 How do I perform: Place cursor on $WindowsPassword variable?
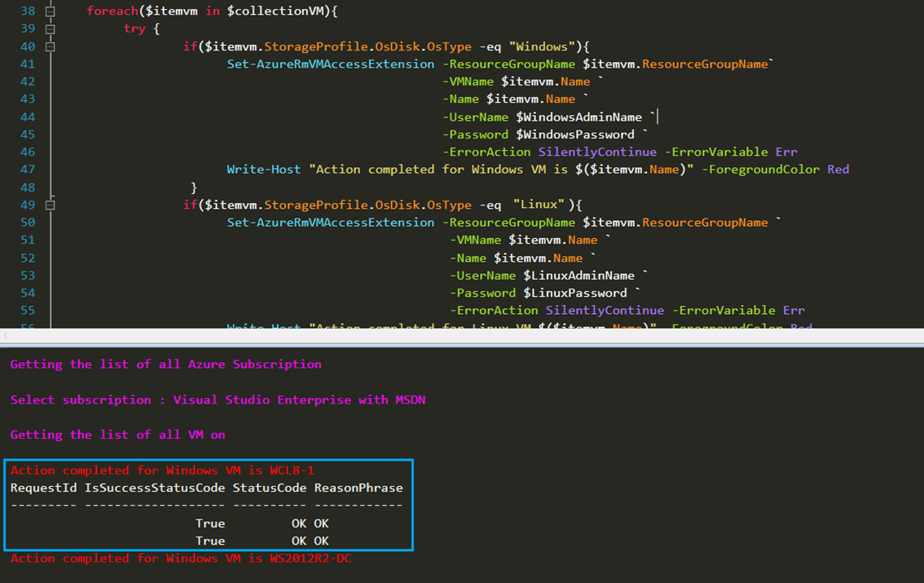(x=574, y=135)
